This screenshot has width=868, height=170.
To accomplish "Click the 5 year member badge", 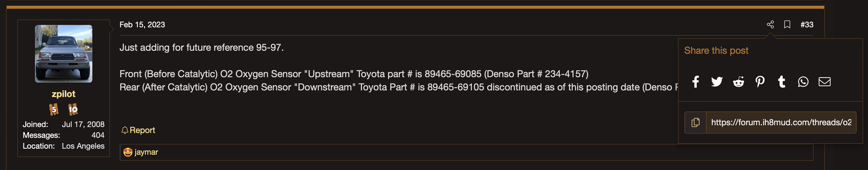I will click(x=54, y=109).
